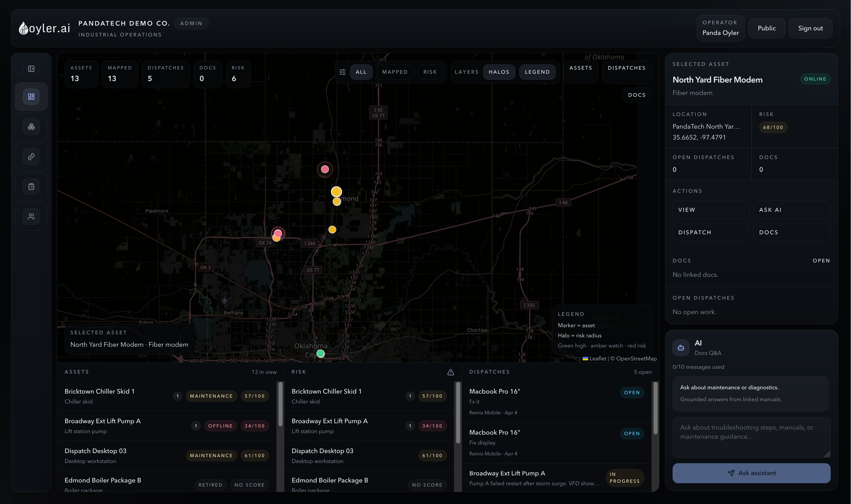
Task: Open the clipboard dispatches icon in sidebar
Action: coord(31,186)
